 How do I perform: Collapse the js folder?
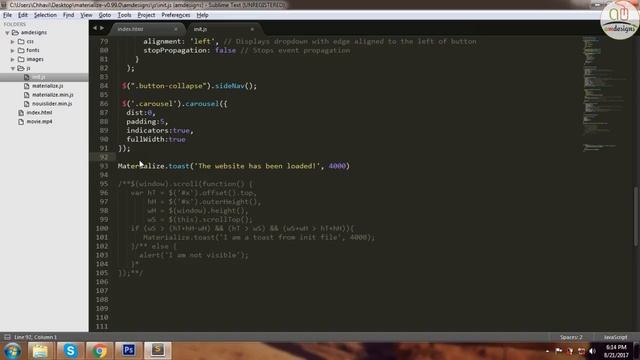pyautogui.click(x=13, y=69)
